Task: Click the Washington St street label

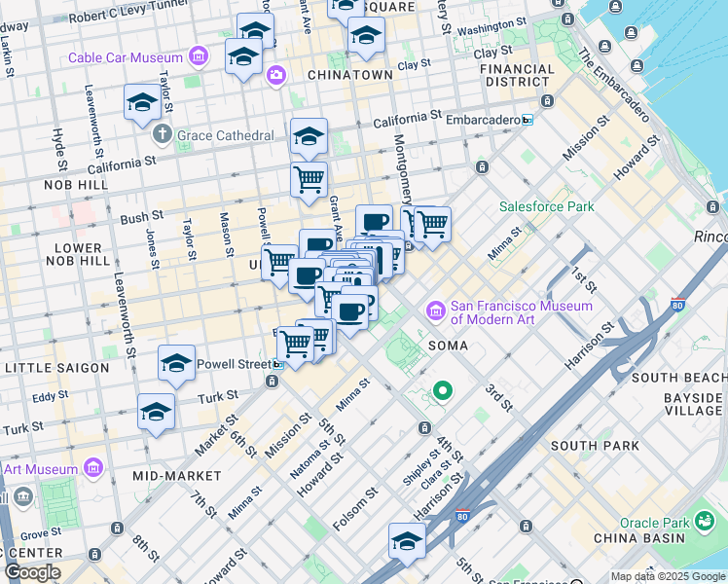Action: (491, 26)
